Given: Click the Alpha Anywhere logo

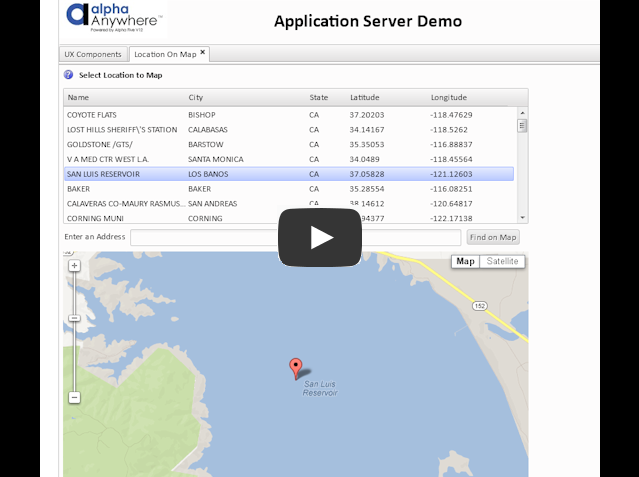Looking at the screenshot, I should [x=114, y=18].
